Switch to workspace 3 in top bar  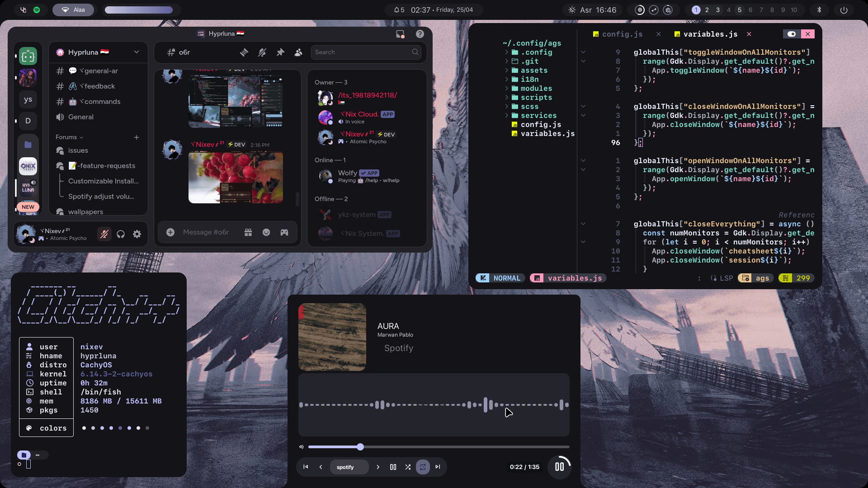tap(718, 10)
